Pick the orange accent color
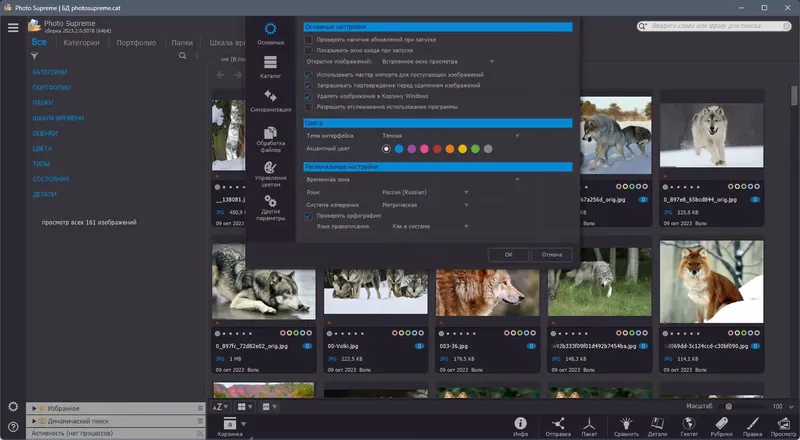800x440 pixels. [449, 149]
